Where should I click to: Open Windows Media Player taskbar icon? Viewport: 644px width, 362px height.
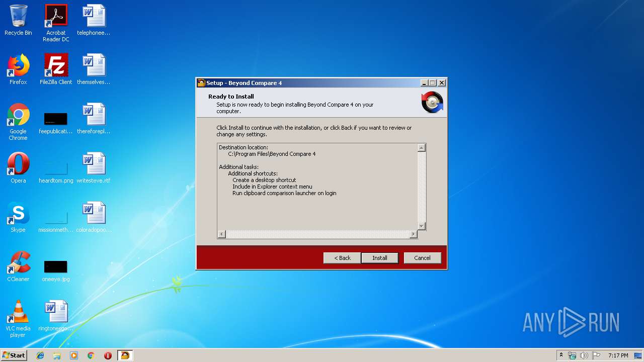tap(74, 355)
